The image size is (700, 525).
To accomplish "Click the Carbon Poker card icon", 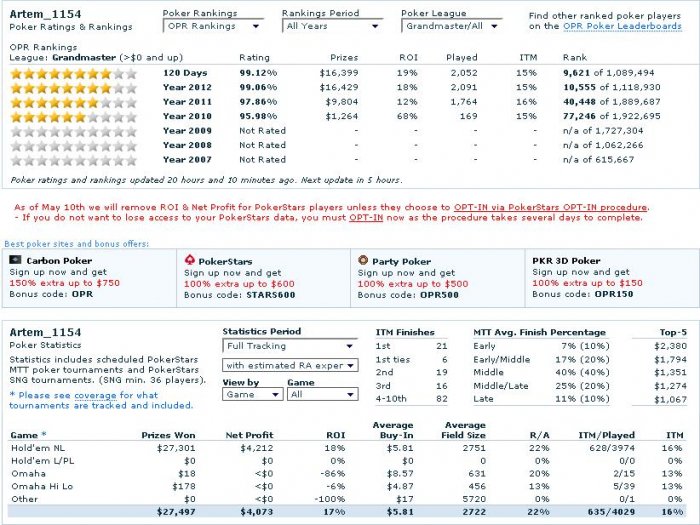I will [16, 260].
